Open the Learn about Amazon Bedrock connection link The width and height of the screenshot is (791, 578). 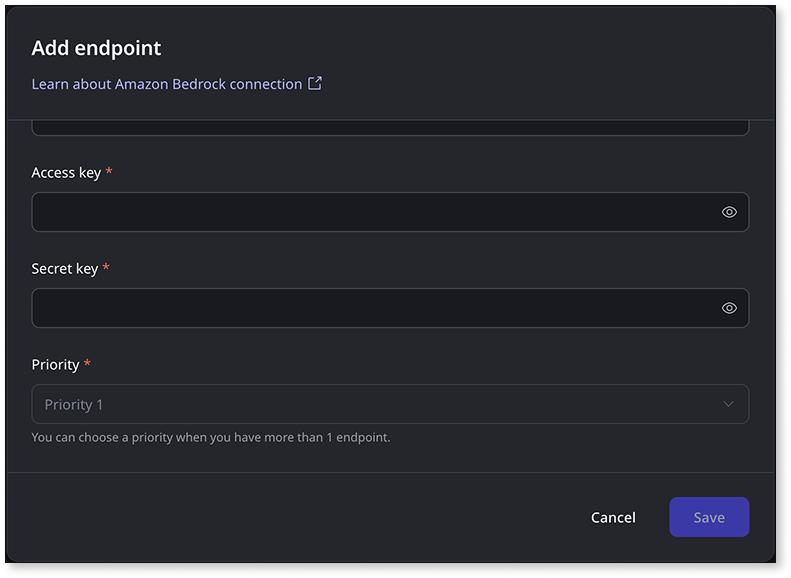click(x=166, y=84)
